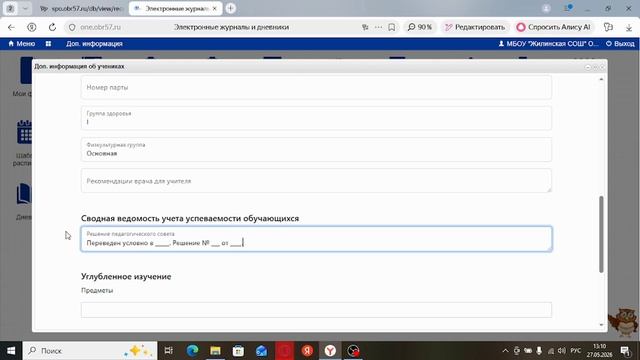This screenshot has width=640, height=360.
Task: Open the notification center icon
Action: (x=625, y=351)
